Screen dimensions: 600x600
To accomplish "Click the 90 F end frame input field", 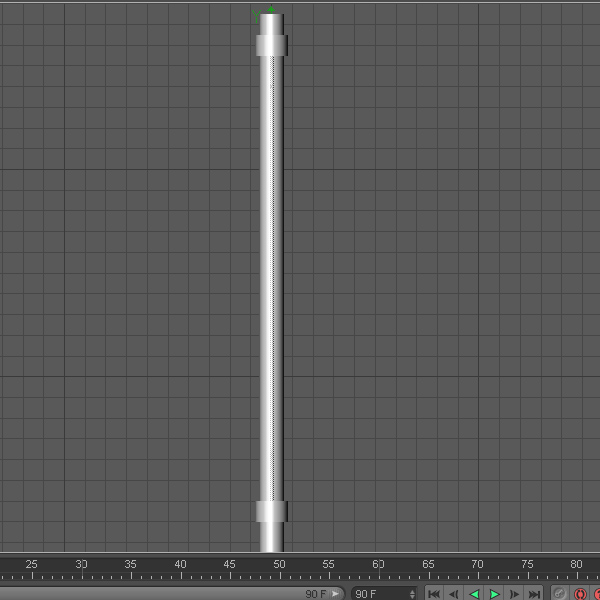I will tap(384, 594).
